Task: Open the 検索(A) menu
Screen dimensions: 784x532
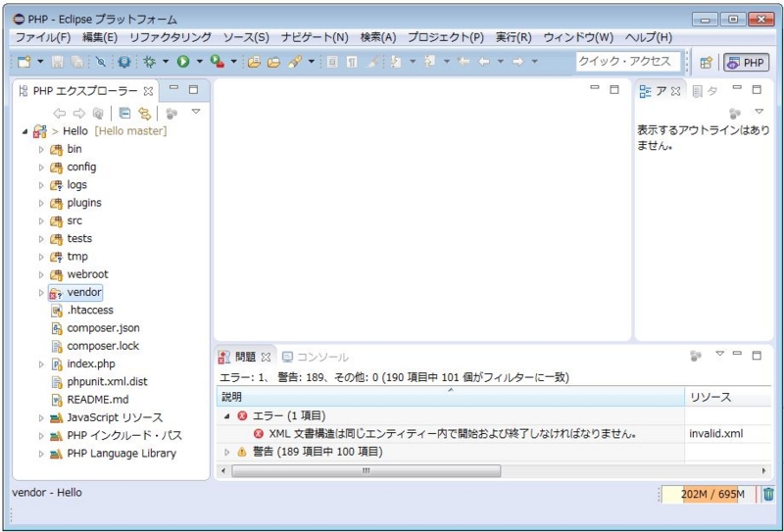Action: [378, 37]
